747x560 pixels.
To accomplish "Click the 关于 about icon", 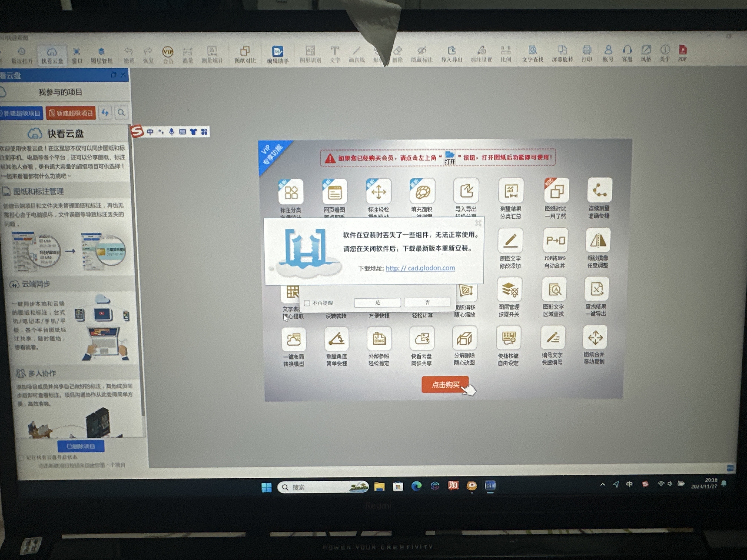I will (665, 53).
